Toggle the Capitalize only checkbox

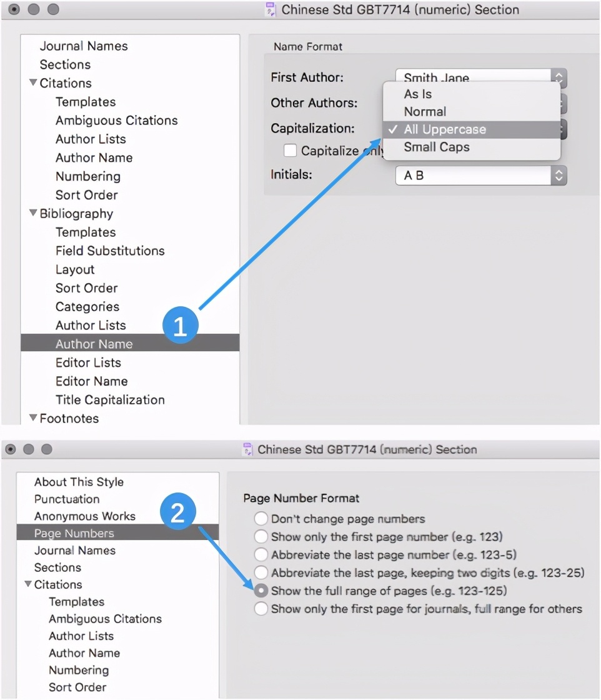(x=290, y=151)
